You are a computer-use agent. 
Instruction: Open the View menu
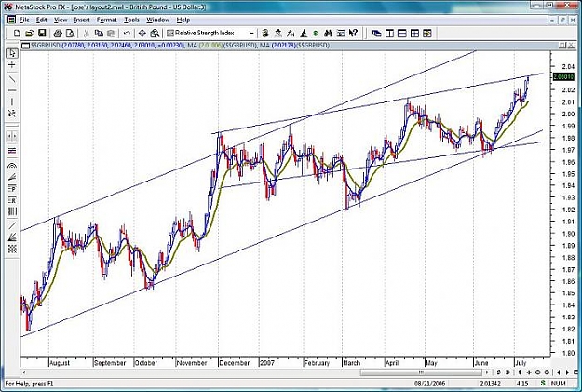[61, 20]
